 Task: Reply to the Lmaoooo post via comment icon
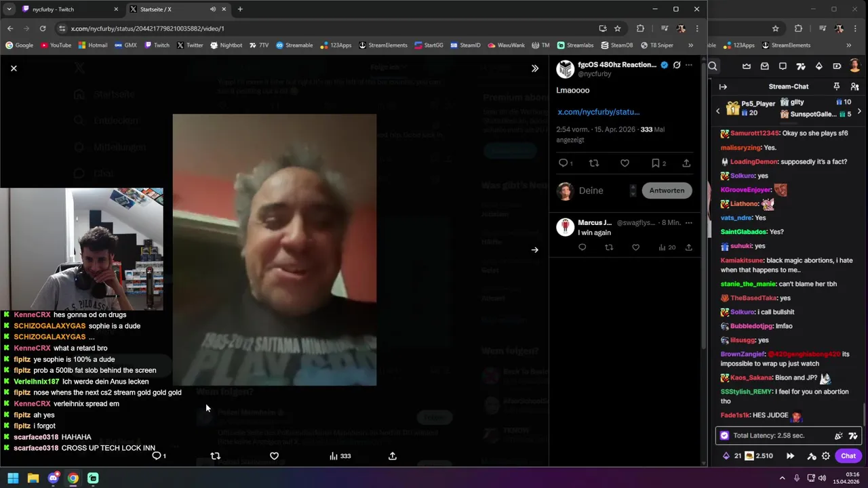click(x=563, y=163)
